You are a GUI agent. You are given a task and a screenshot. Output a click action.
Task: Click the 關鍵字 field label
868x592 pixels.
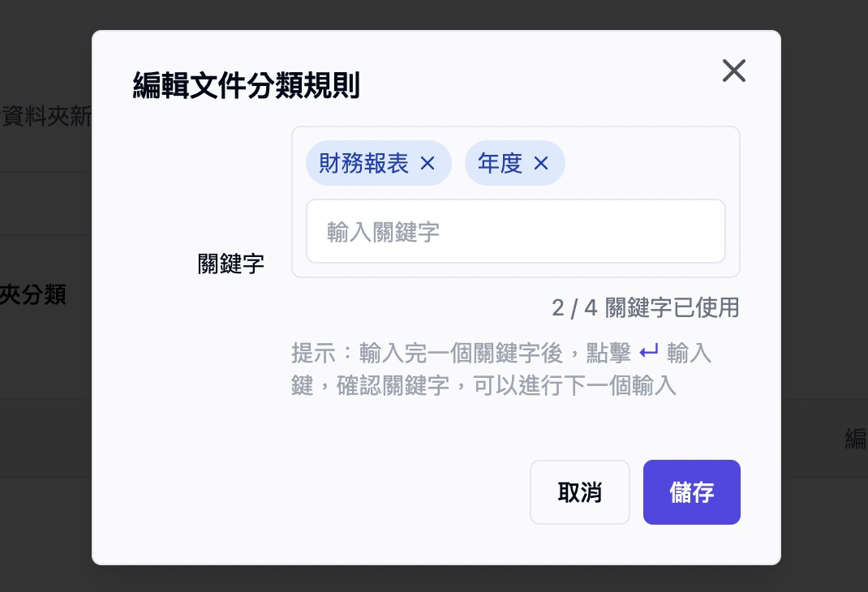230,263
